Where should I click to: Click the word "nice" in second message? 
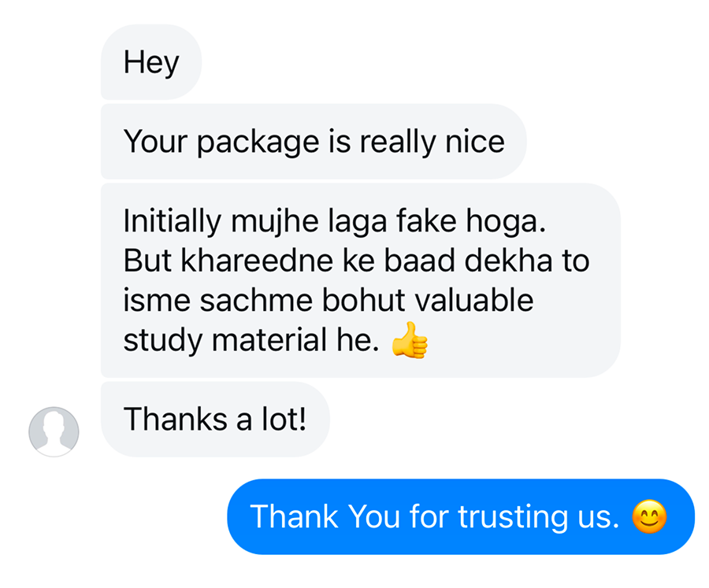coord(474,142)
